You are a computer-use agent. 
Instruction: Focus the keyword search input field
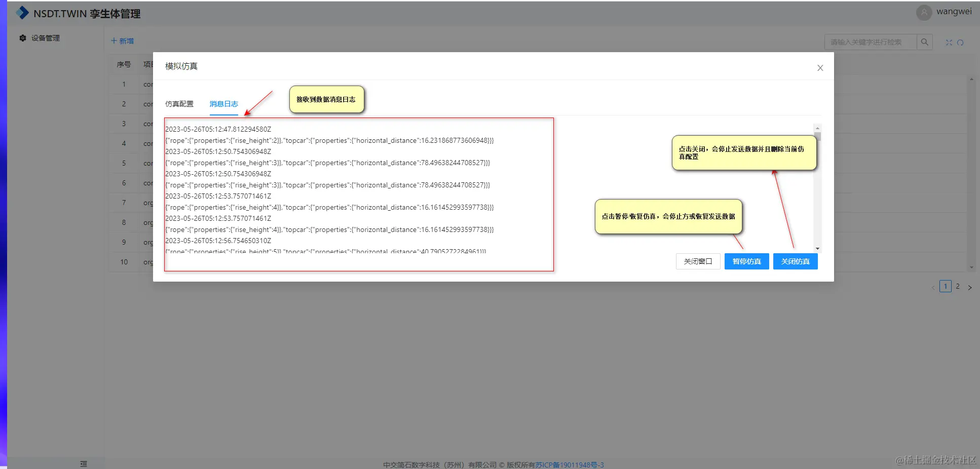coord(871,42)
